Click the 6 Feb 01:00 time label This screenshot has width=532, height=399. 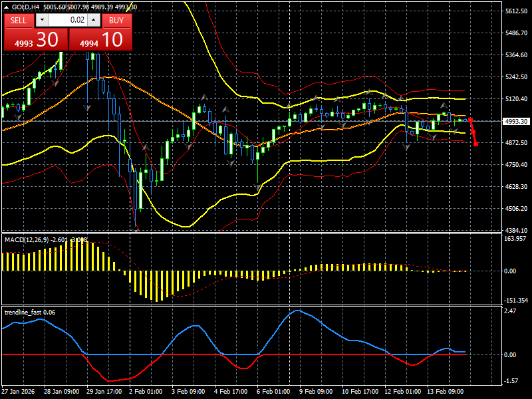pyautogui.click(x=273, y=391)
